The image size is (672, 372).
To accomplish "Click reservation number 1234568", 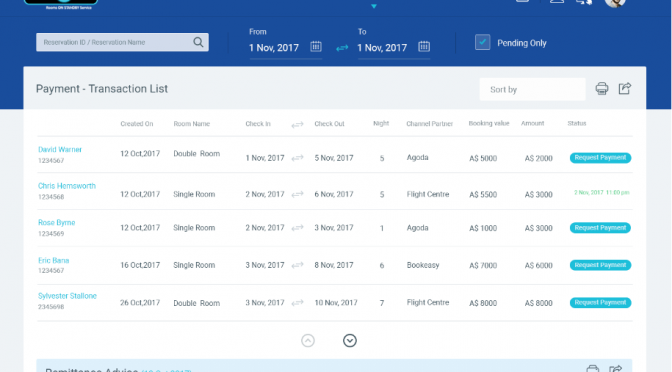I will 51,197.
